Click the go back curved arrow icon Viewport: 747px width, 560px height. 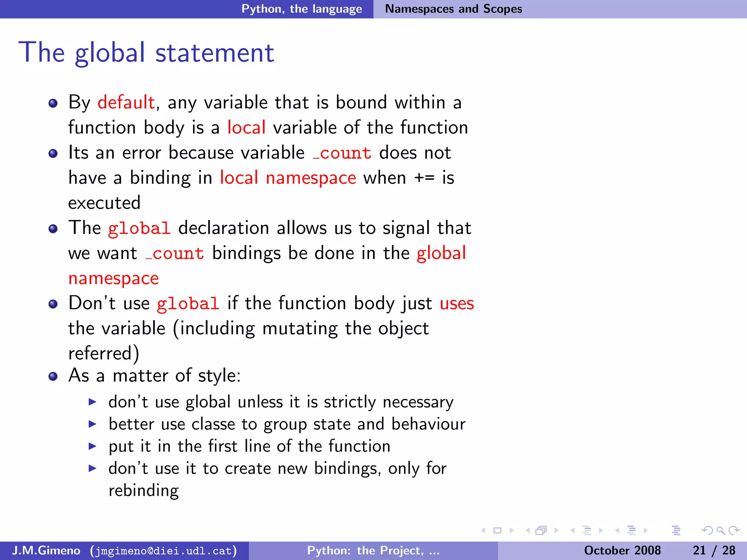pyautogui.click(x=707, y=530)
